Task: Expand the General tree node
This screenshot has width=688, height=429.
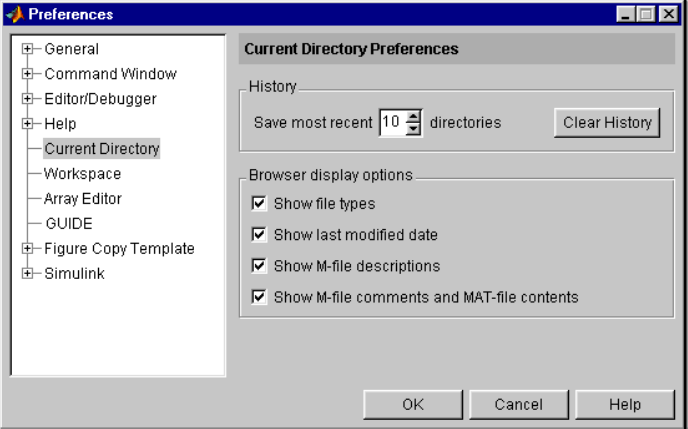Action: click(27, 49)
